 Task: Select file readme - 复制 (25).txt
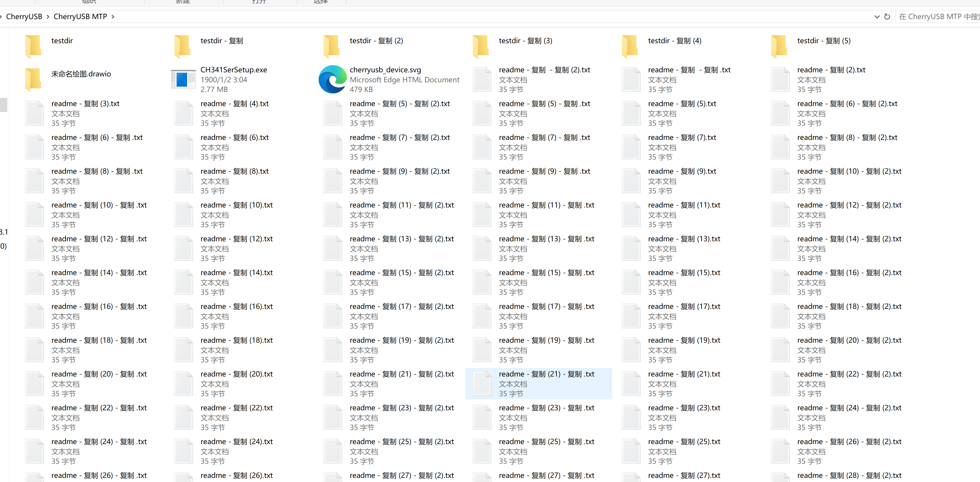coord(684,442)
